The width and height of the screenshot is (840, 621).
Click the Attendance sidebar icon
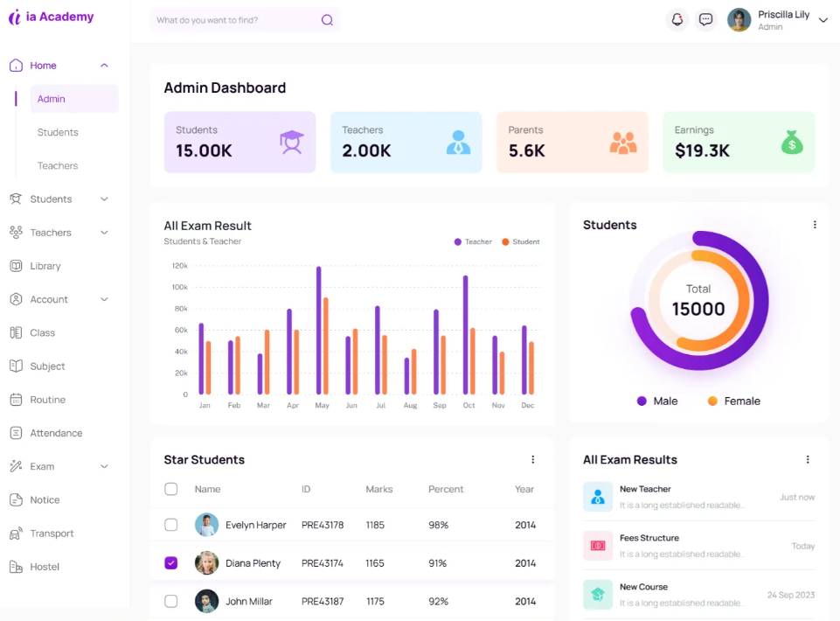click(16, 433)
